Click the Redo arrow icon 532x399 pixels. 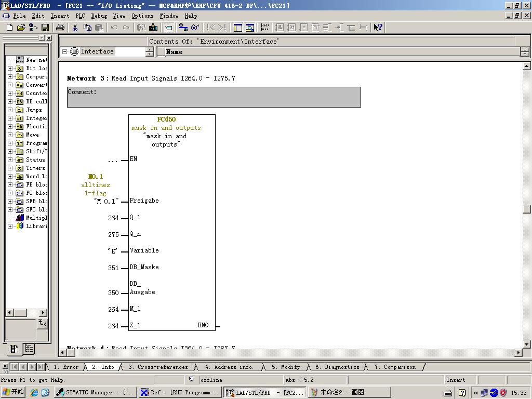click(126, 28)
